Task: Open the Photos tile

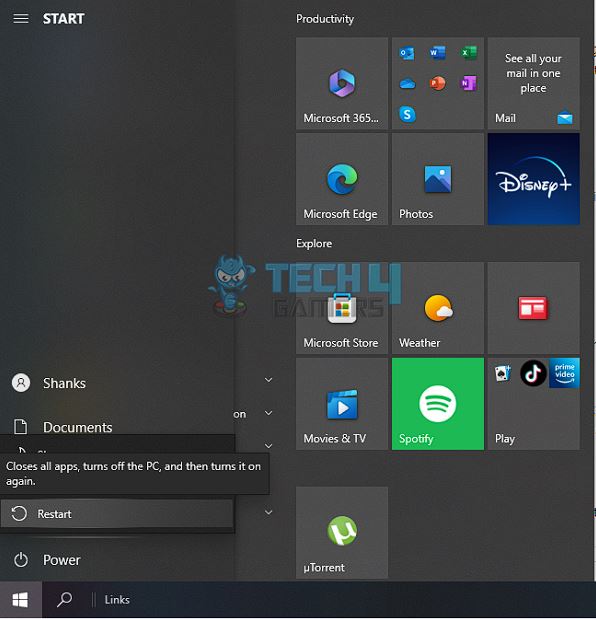Action: coord(438,179)
